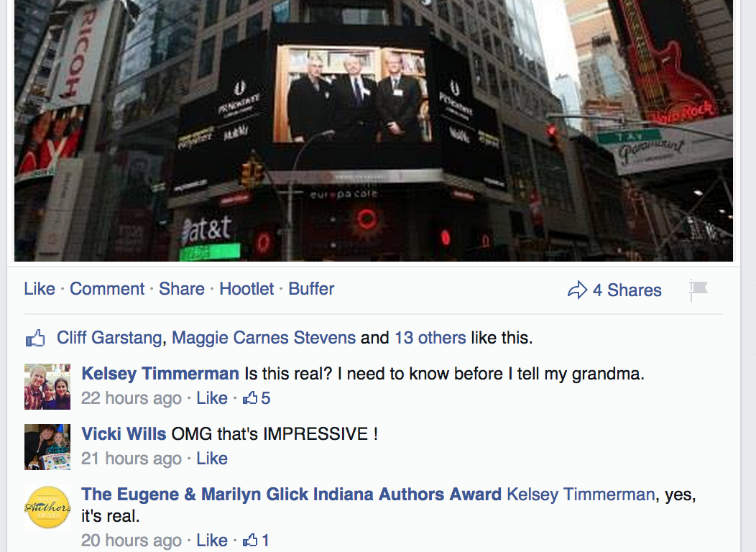Click the tagged Kelsey Timmerman mention in reply
756x552 pixels.
[581, 494]
